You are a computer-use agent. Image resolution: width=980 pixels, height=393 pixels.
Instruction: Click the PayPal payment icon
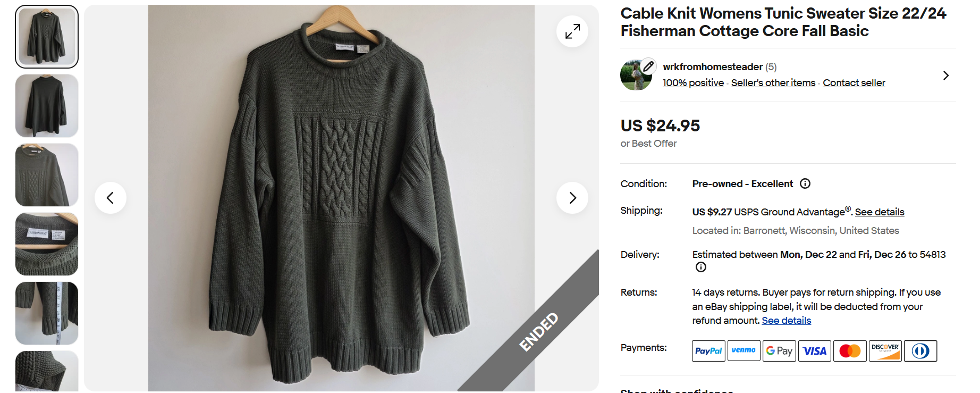(x=708, y=351)
